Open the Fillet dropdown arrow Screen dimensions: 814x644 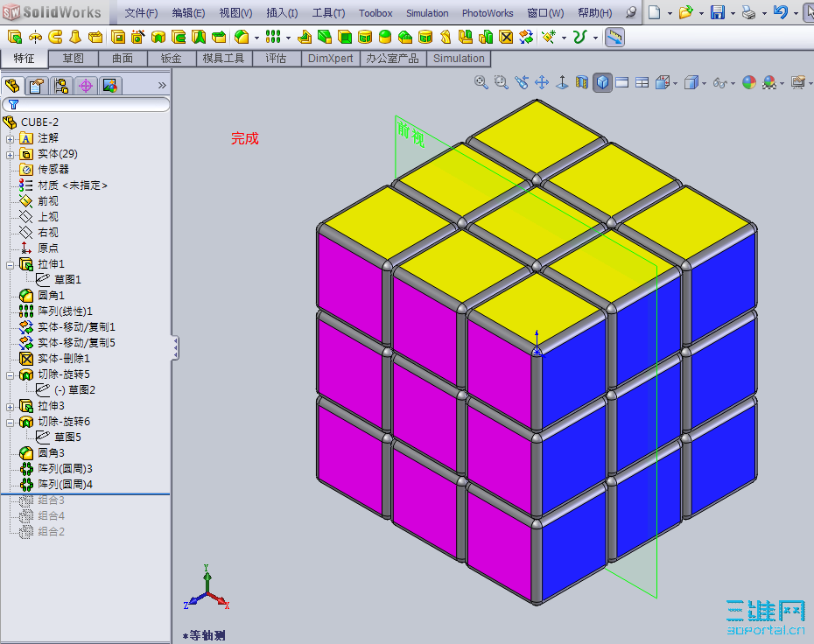(256, 38)
